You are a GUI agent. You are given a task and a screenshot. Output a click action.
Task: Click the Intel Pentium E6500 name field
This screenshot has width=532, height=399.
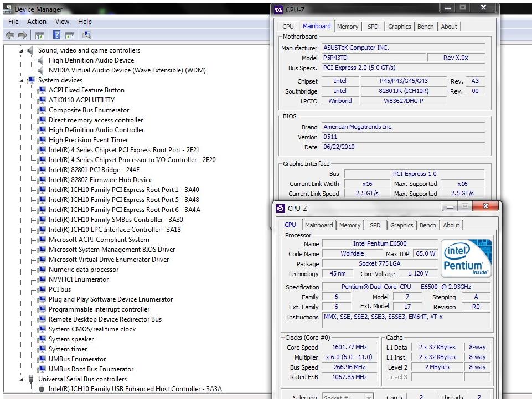(380, 243)
